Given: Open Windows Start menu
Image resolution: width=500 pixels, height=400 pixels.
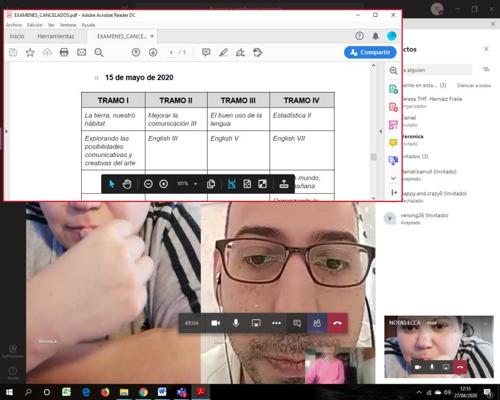Looking at the screenshot, I should (9, 392).
